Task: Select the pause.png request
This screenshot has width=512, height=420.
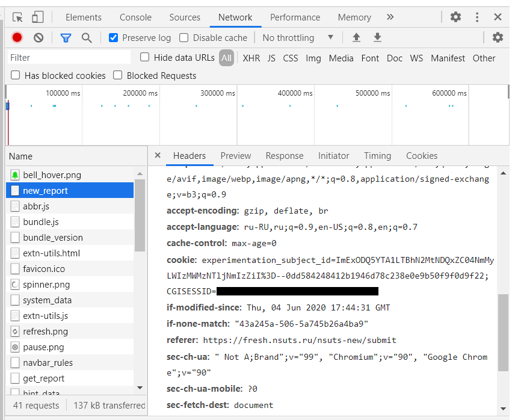Action: pos(70,347)
